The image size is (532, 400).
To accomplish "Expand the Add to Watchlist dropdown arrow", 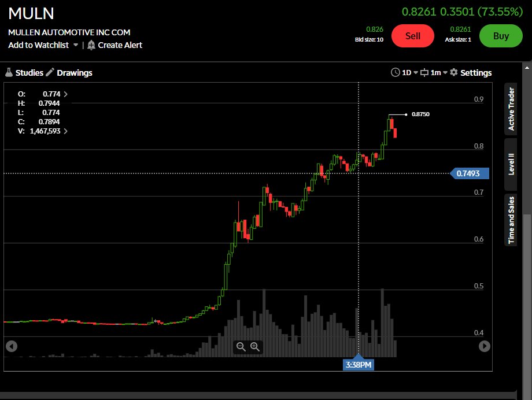I will click(76, 45).
